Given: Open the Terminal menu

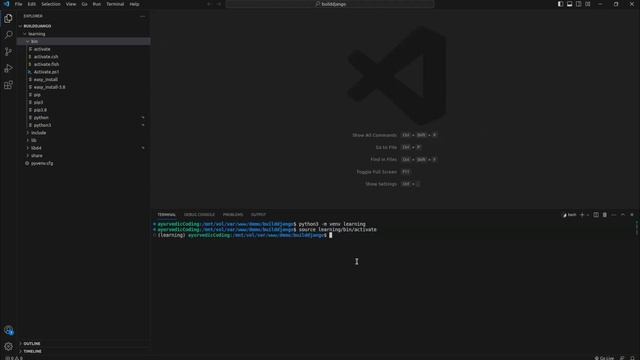Looking at the screenshot, I should tap(115, 4).
